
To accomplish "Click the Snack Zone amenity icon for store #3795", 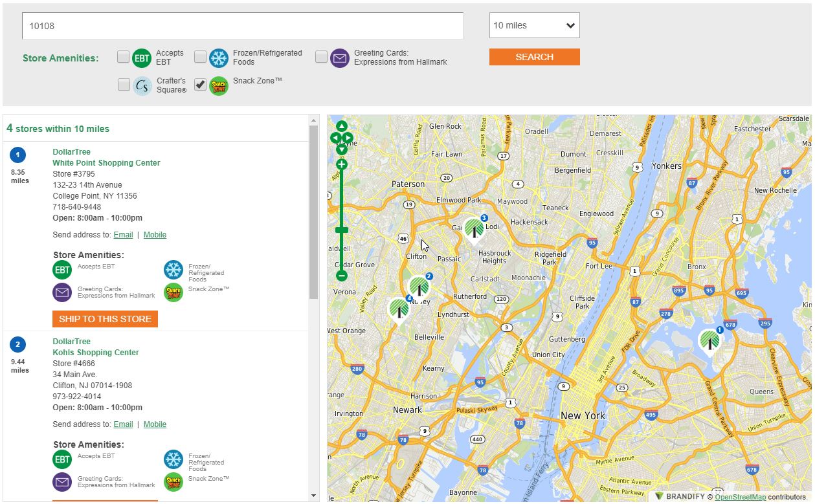I will (x=173, y=292).
